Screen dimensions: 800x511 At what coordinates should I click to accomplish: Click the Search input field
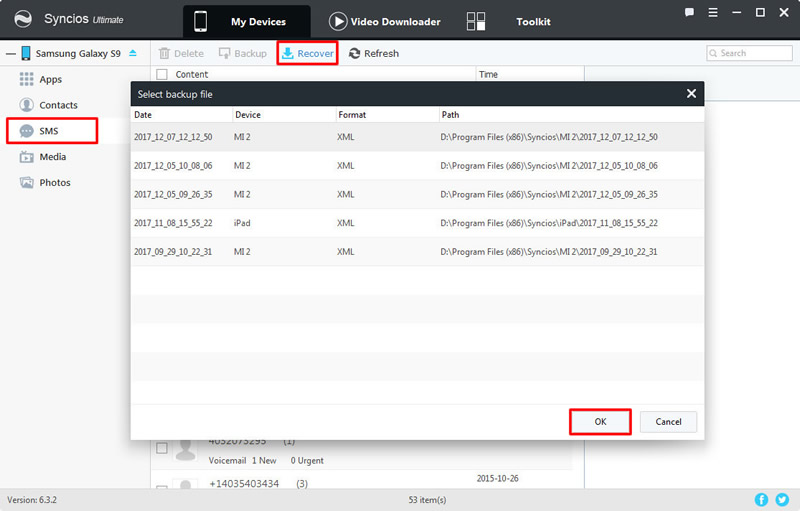click(749, 53)
